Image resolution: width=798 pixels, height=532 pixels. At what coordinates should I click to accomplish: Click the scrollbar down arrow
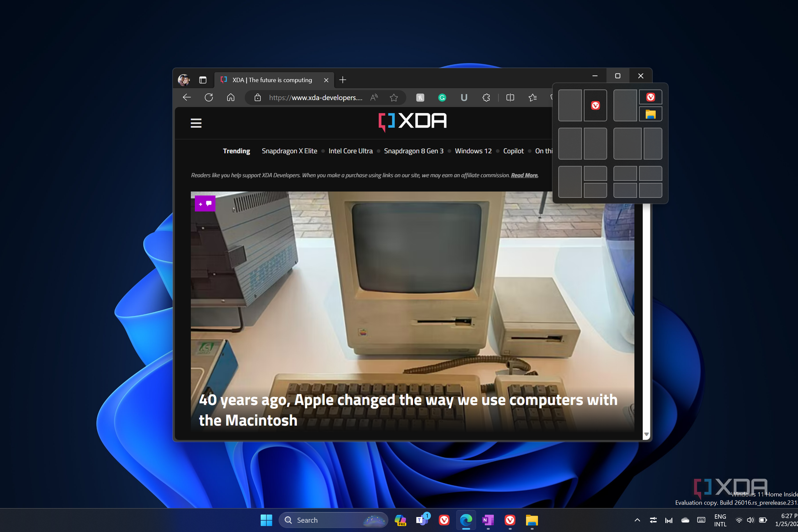click(x=646, y=434)
